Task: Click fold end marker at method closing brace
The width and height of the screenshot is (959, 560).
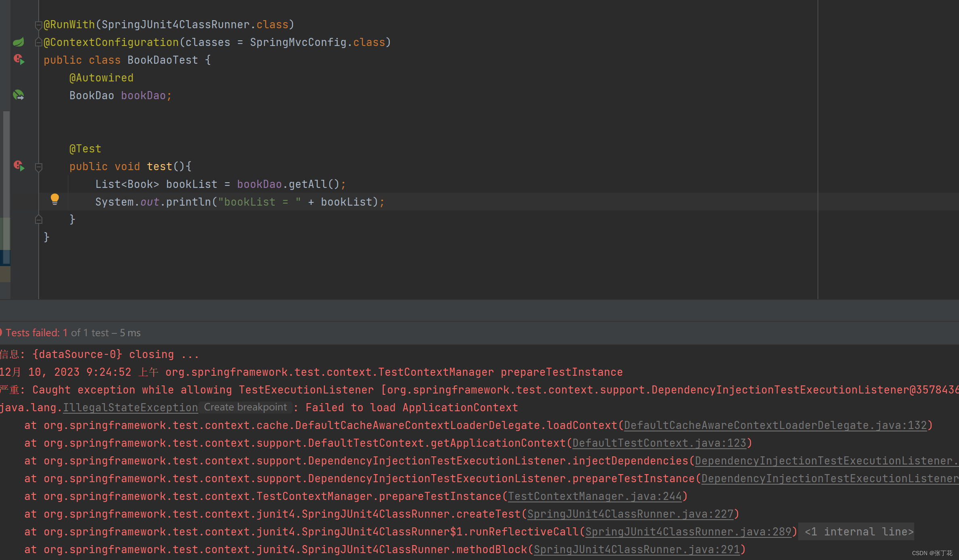Action: [39, 219]
